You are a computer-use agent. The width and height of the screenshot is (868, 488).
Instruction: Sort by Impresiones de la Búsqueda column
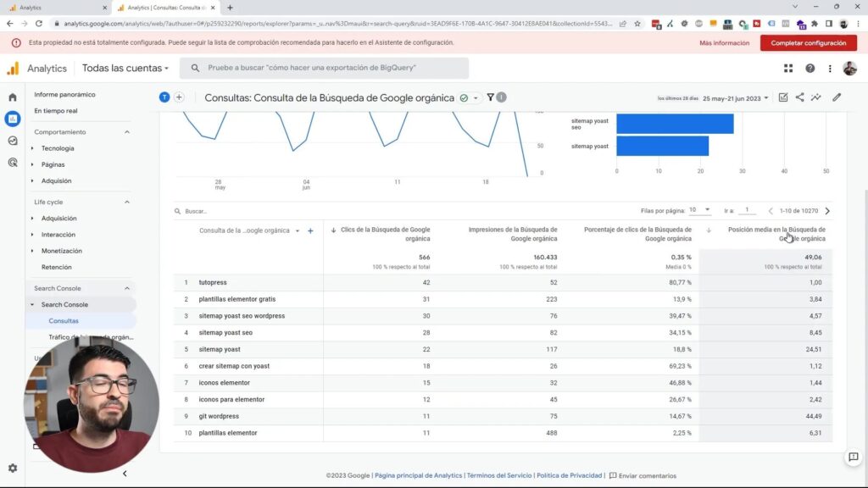pos(513,234)
